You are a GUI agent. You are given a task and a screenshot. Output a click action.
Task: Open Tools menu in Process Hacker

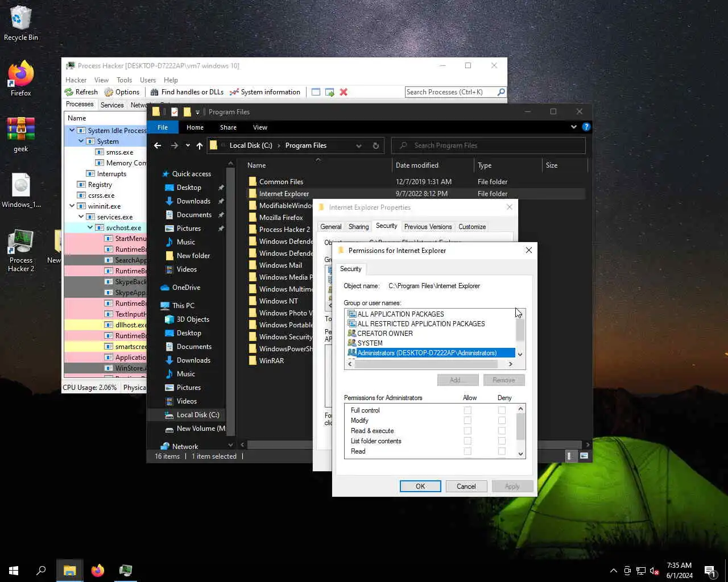pos(124,80)
